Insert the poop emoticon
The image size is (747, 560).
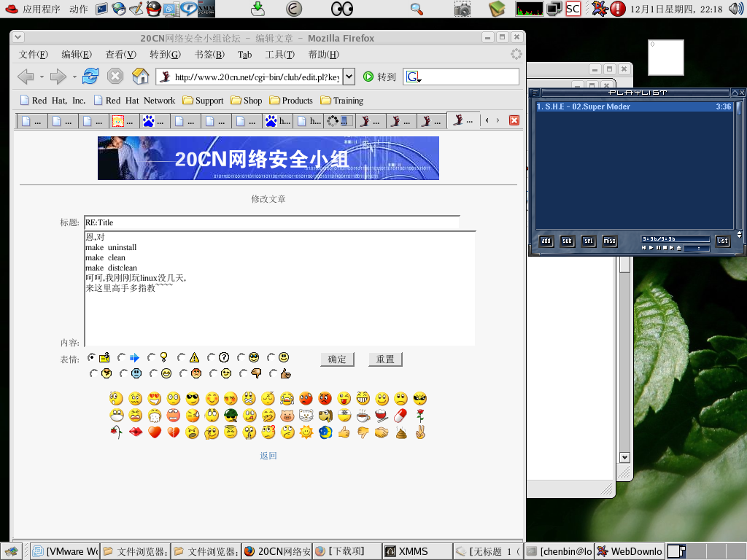(x=401, y=432)
